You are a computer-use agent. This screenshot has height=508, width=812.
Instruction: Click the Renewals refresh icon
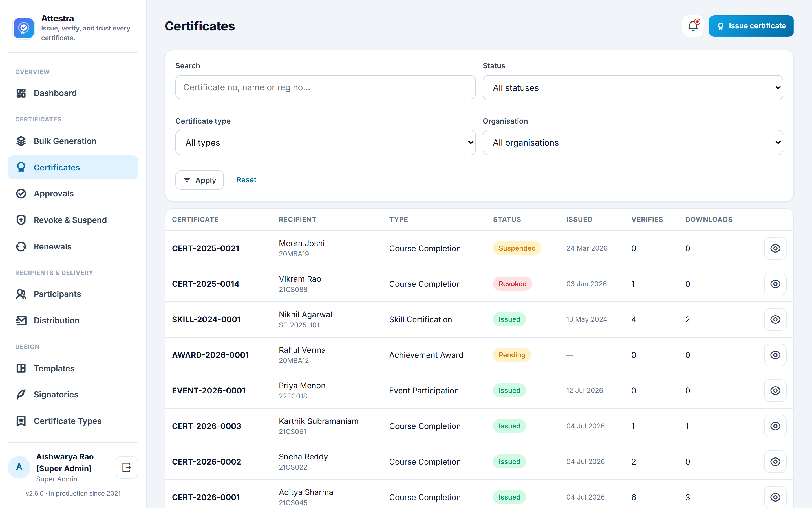coord(21,247)
